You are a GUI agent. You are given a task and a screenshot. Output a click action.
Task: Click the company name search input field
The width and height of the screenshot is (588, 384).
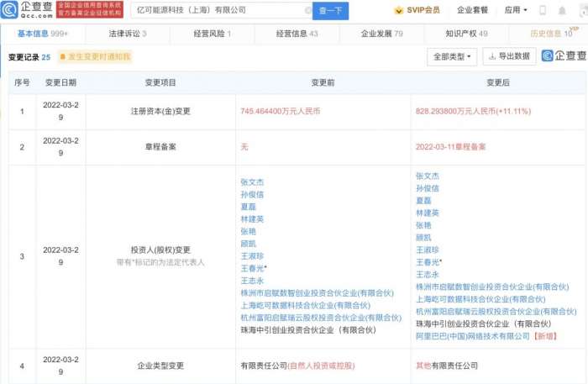coord(210,11)
